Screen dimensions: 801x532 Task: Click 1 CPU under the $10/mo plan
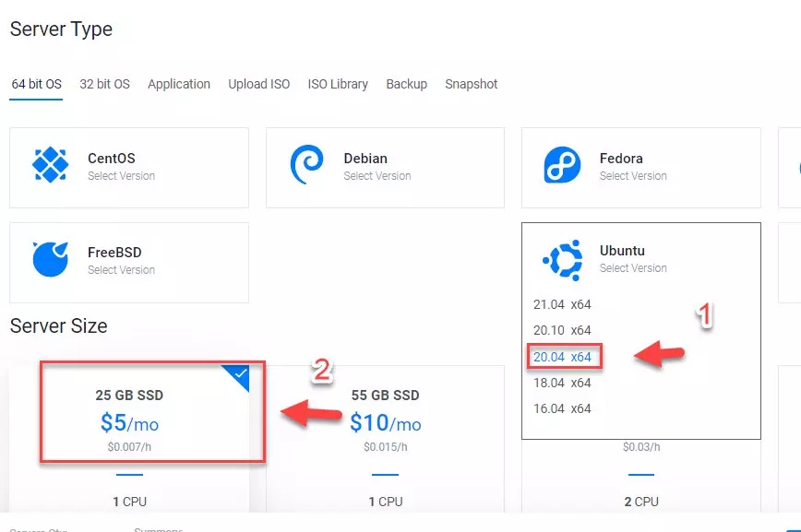click(x=386, y=502)
